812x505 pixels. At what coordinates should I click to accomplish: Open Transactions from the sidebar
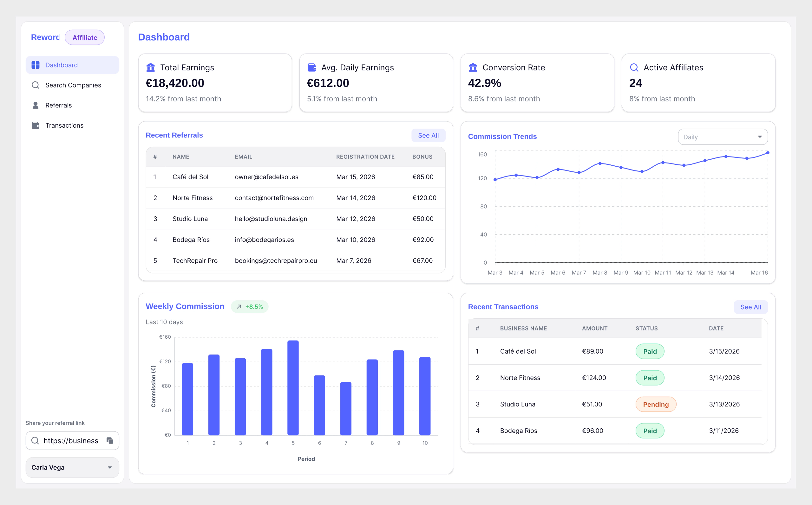[x=64, y=125]
